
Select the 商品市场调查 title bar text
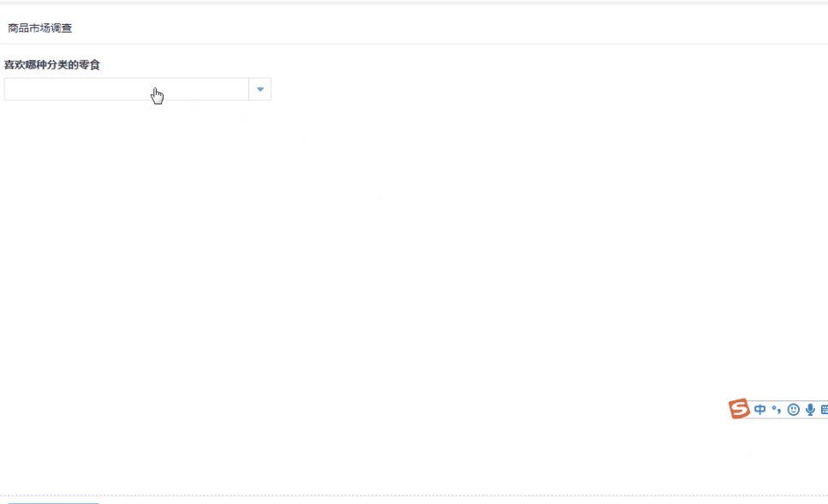click(40, 28)
